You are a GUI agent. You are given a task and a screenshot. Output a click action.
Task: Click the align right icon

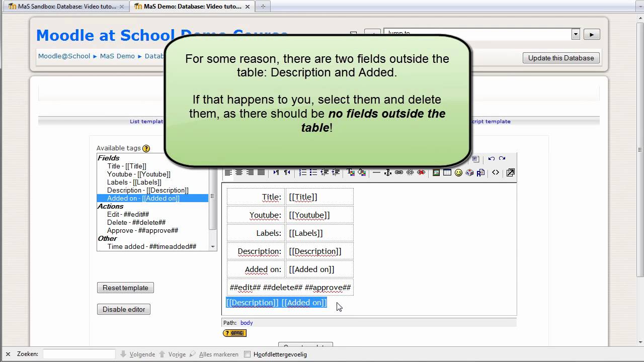click(x=250, y=172)
